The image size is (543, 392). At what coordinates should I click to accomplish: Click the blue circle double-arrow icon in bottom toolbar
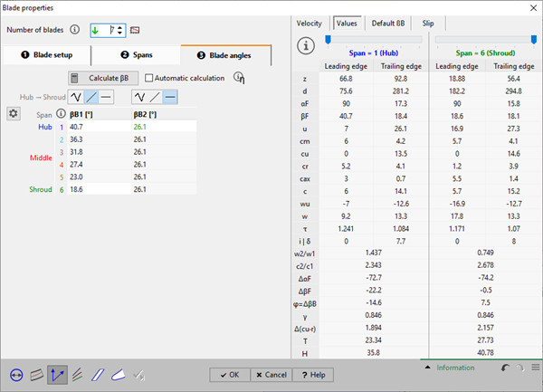click(x=16, y=375)
